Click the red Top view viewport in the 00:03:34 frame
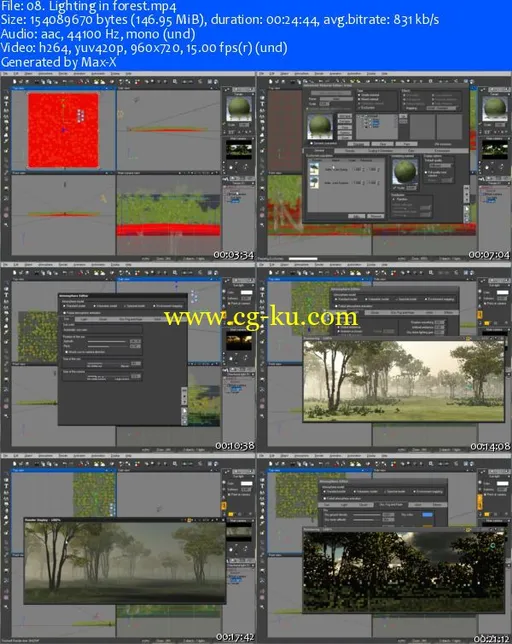The image size is (512, 644). point(63,130)
